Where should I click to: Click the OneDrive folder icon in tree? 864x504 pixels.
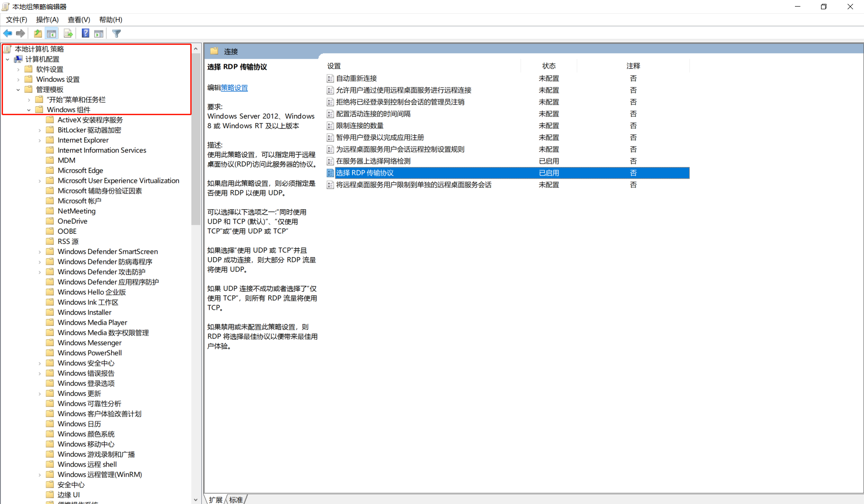[50, 221]
